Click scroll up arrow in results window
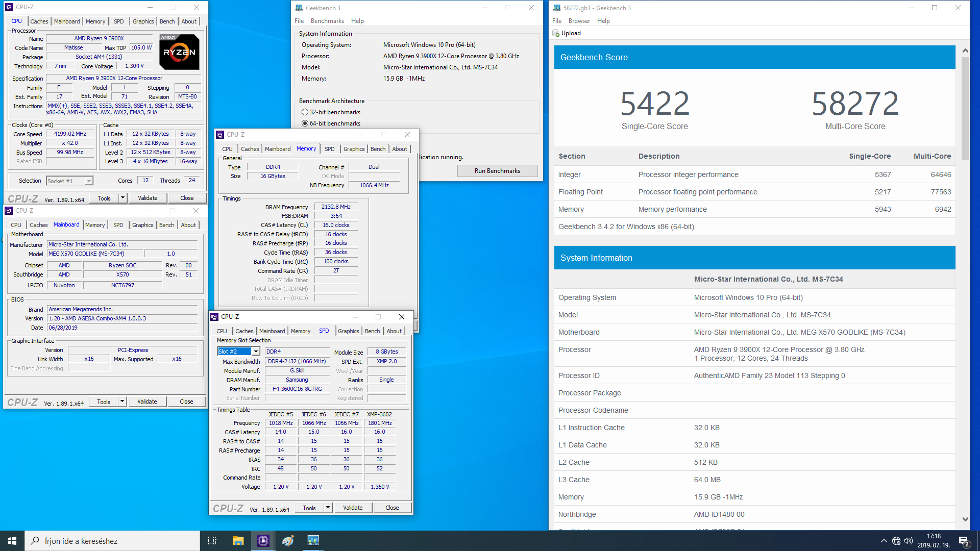This screenshot has width=980, height=551. [965, 51]
